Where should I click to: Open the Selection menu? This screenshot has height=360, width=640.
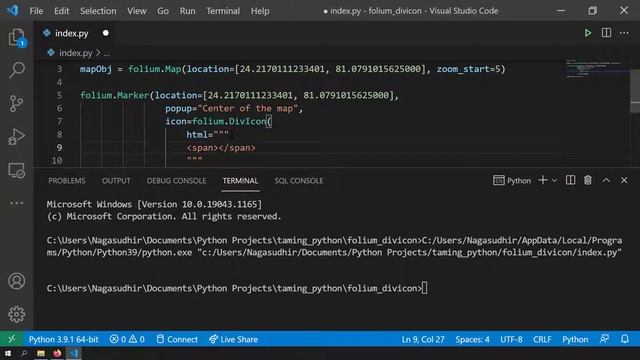click(x=98, y=11)
